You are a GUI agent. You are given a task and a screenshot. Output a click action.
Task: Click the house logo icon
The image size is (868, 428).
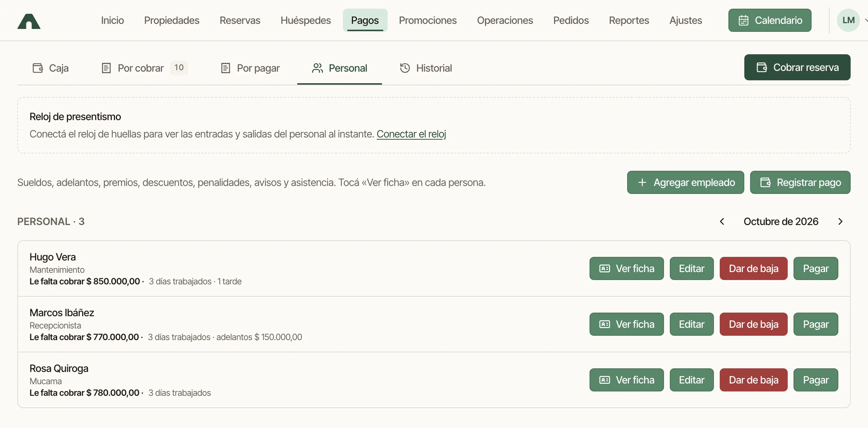tap(29, 21)
